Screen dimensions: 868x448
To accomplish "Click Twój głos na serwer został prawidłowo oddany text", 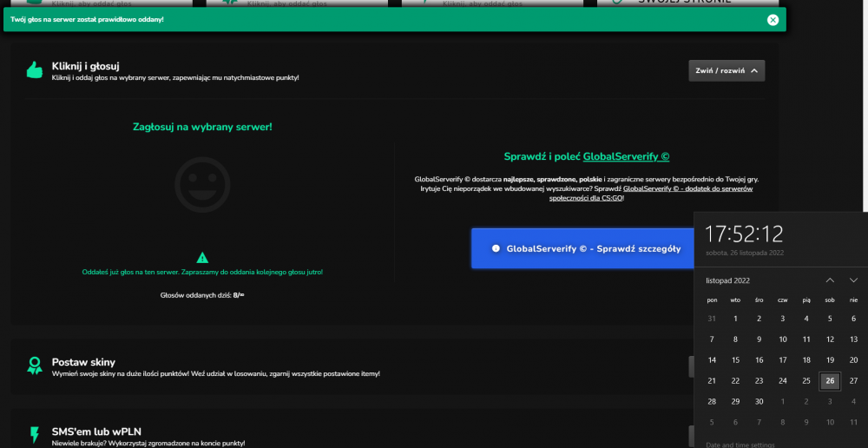I will 87,19.
